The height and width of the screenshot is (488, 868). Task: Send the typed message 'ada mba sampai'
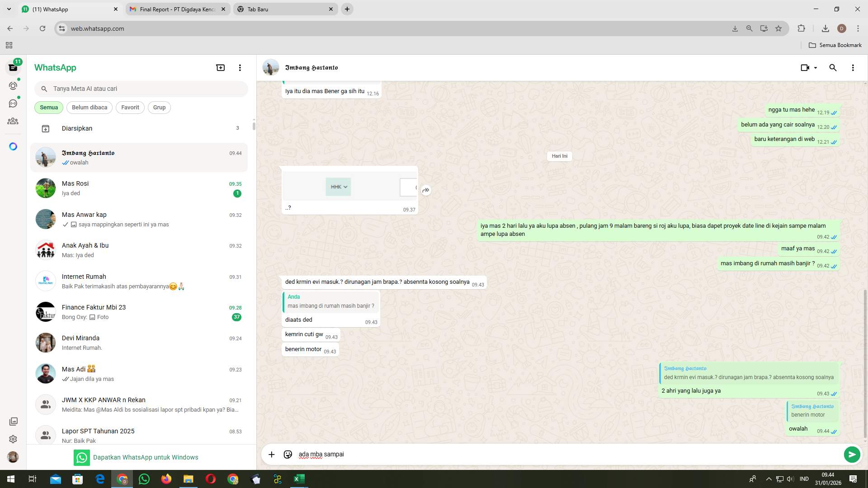852,454
